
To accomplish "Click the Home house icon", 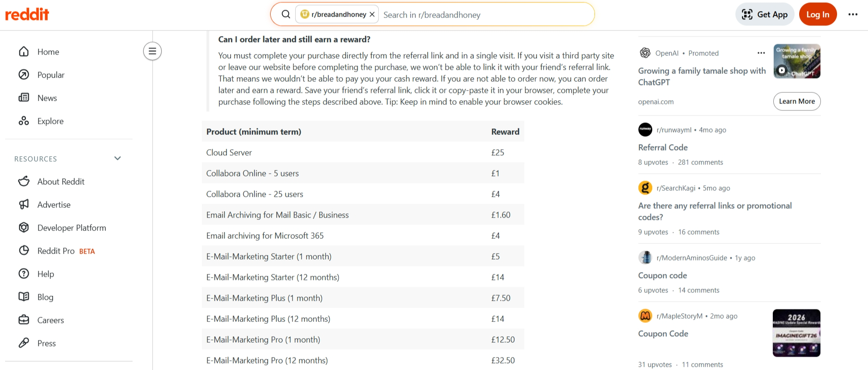I will click(24, 52).
